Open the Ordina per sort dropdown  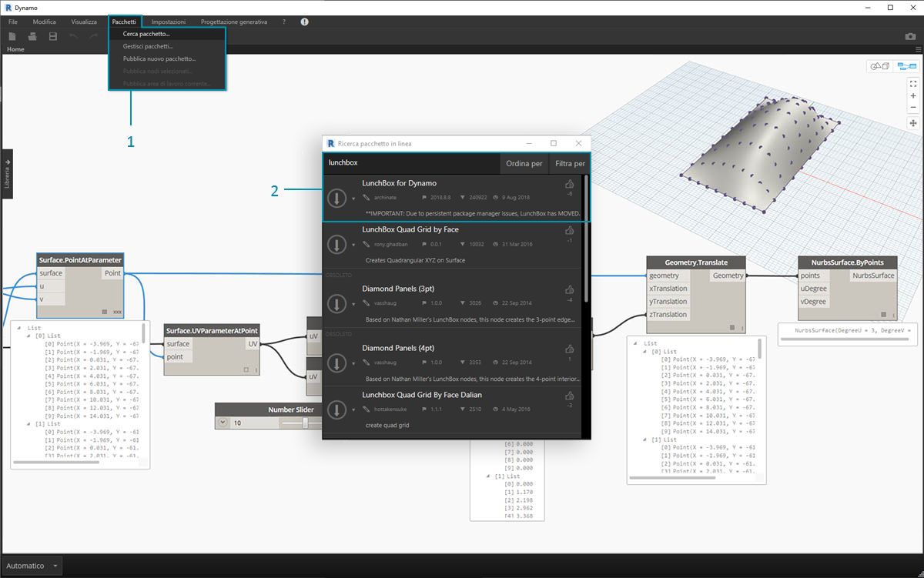524,163
